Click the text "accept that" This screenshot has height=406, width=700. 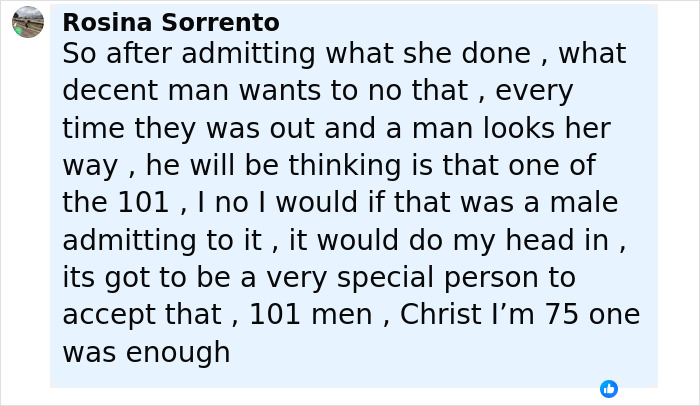point(142,314)
